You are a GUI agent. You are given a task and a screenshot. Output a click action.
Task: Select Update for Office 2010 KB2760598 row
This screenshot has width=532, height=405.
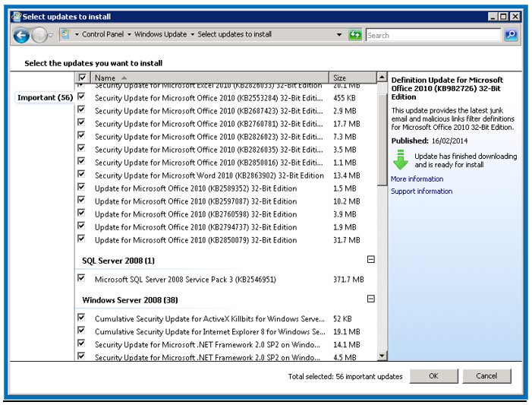225,214
